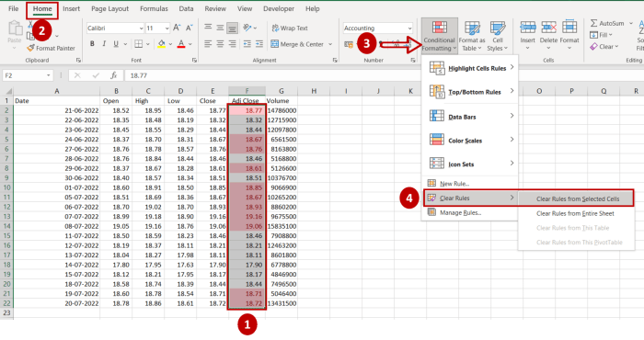Click the Clear eraser button
Viewport: 644px width, 340px height.
click(x=604, y=46)
